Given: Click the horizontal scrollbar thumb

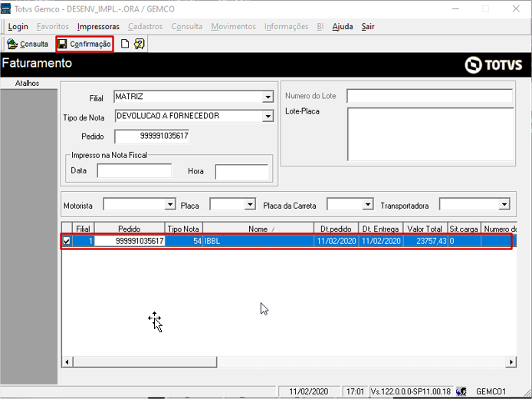Looking at the screenshot, I should 145,362.
